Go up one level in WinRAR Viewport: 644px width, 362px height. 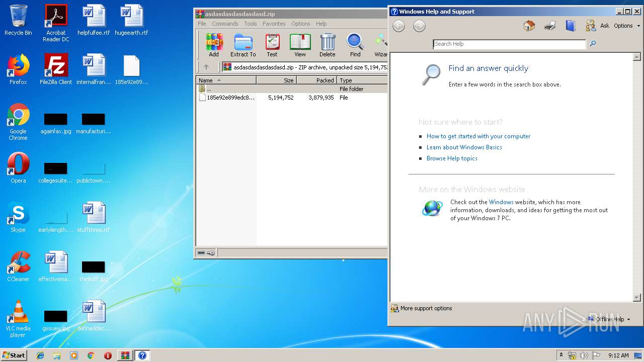206,67
